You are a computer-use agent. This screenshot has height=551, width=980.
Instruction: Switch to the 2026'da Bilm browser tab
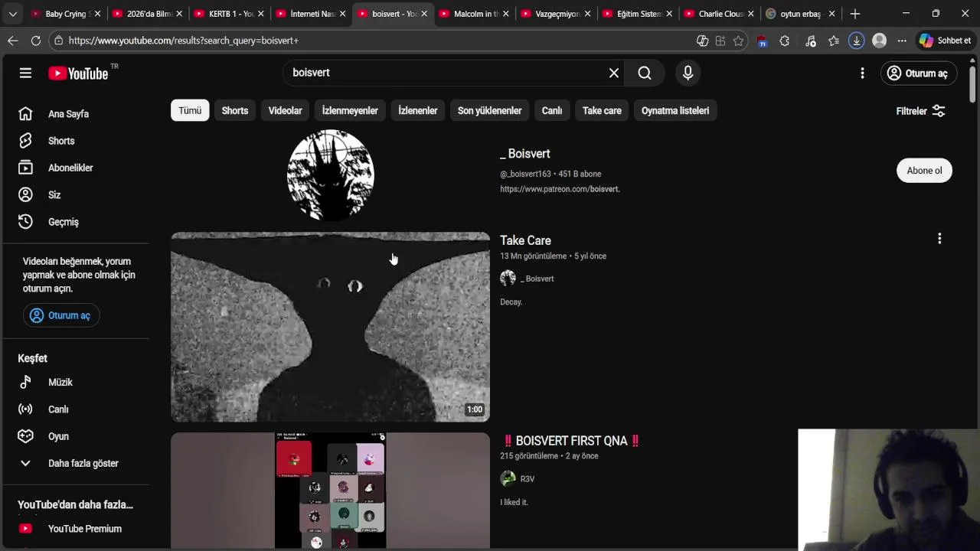148,14
